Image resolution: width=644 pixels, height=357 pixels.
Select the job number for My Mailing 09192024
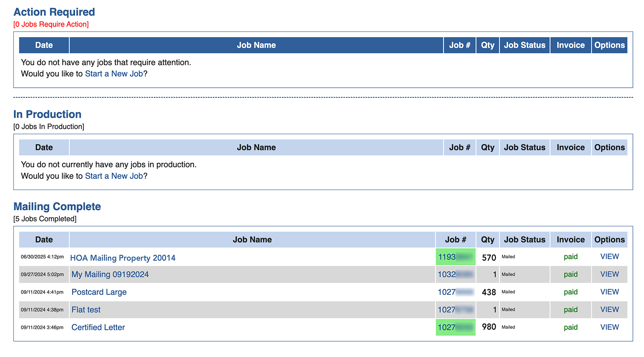pyautogui.click(x=455, y=274)
